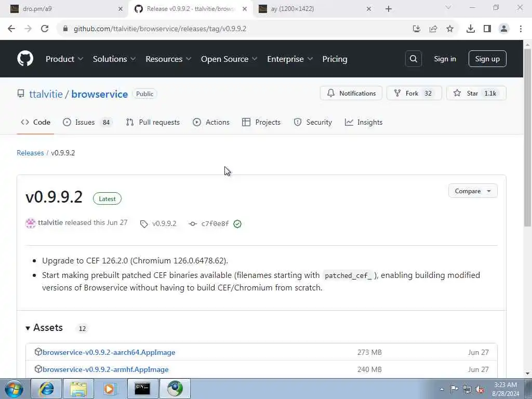Image resolution: width=532 pixels, height=399 pixels.
Task: Open the Pricing page
Action: click(x=335, y=59)
